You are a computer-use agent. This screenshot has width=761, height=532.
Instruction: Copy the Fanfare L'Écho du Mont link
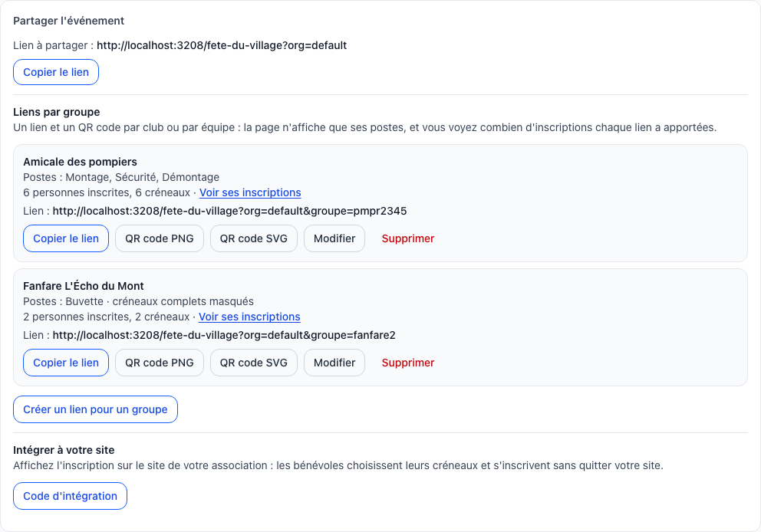tap(66, 363)
